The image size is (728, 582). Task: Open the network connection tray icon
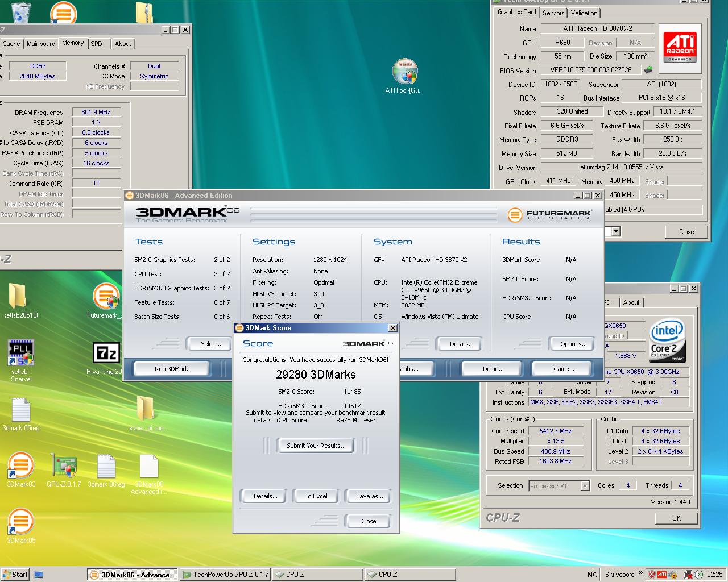688,575
